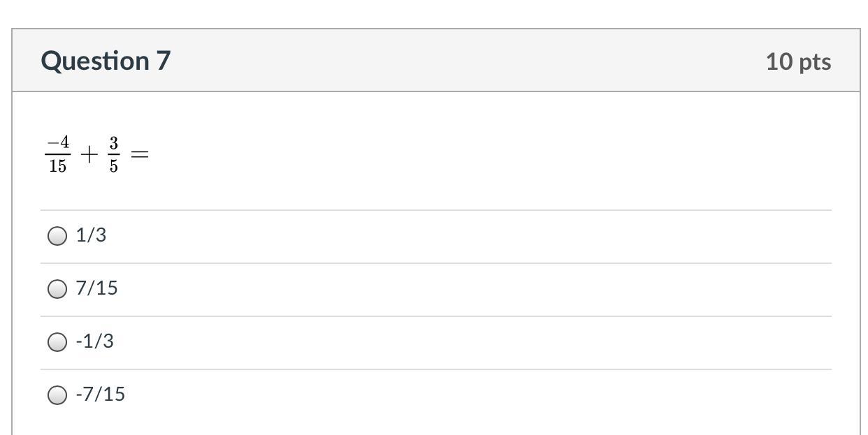Click the "-7/15" answer label text
The height and width of the screenshot is (435, 868).
coord(101,395)
